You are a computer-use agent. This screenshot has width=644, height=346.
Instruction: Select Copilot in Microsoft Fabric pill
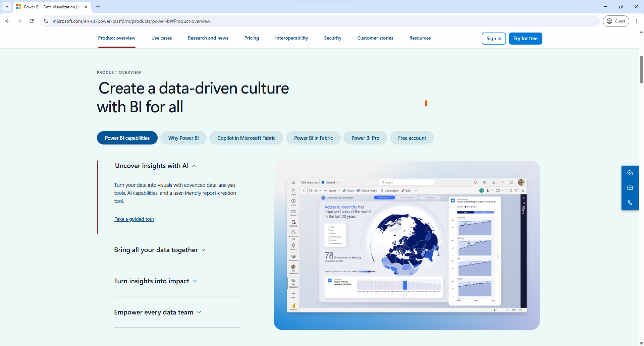pyautogui.click(x=246, y=138)
